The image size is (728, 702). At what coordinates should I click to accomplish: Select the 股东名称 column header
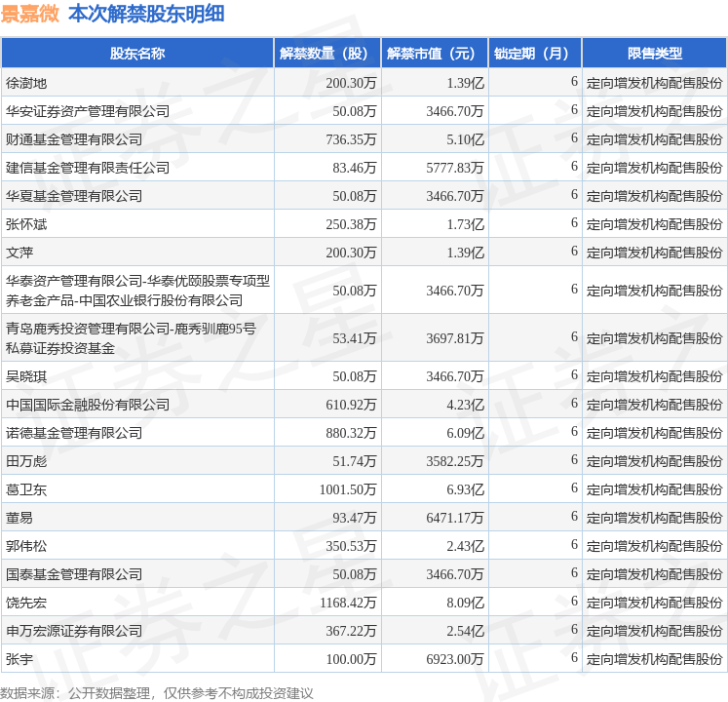tap(137, 54)
